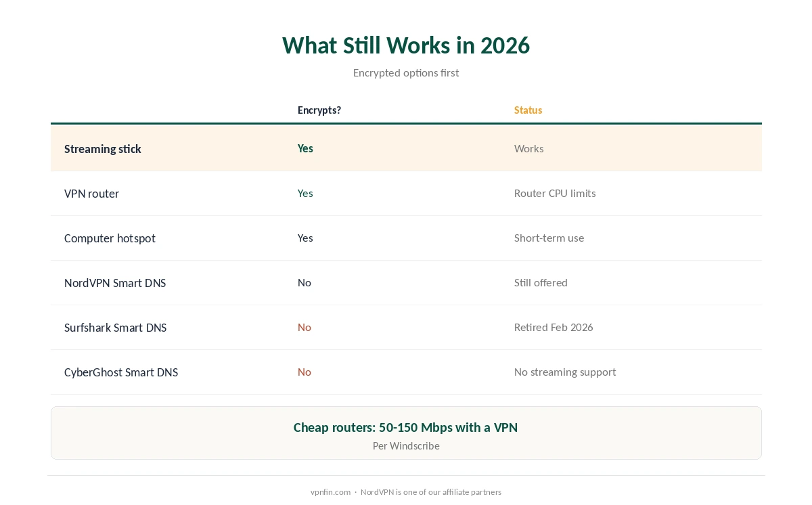The image size is (812, 505).
Task: Click the 'vpnfin.com' footer text
Action: pyautogui.click(x=330, y=492)
